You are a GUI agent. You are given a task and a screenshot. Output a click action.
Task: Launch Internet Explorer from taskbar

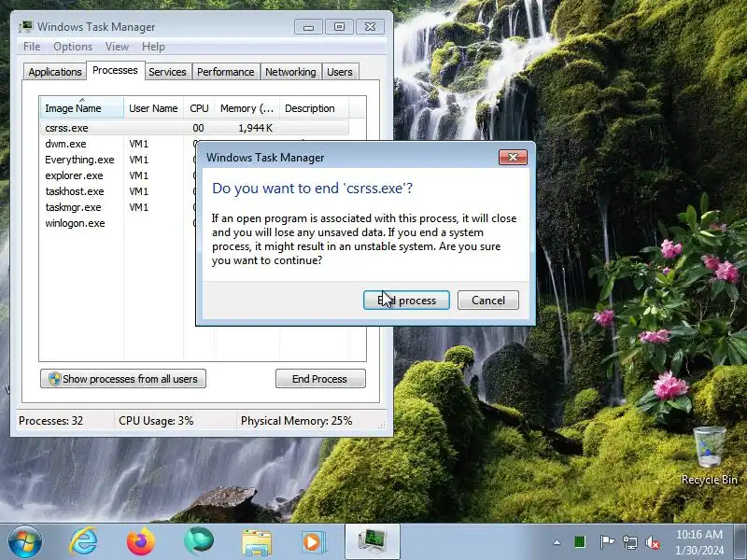(83, 542)
